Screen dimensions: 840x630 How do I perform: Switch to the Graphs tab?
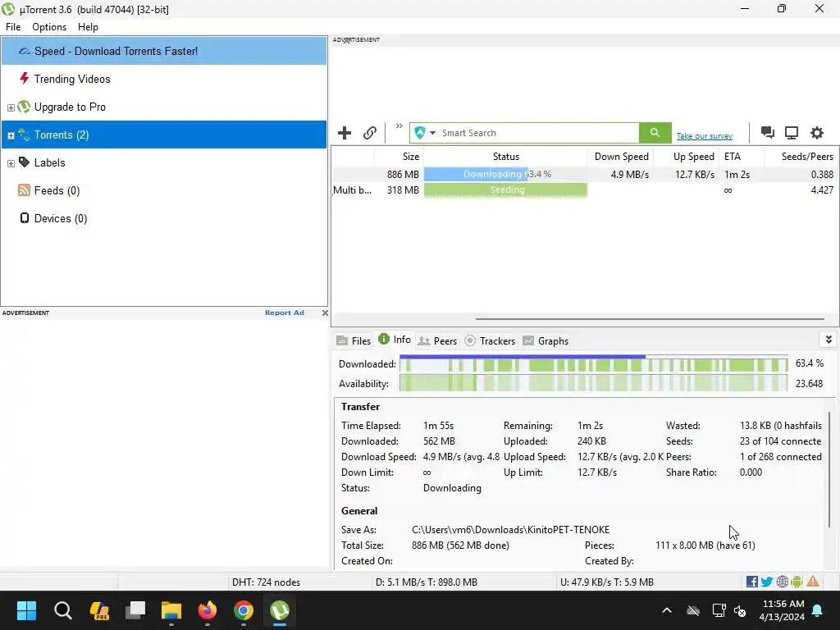coord(546,340)
